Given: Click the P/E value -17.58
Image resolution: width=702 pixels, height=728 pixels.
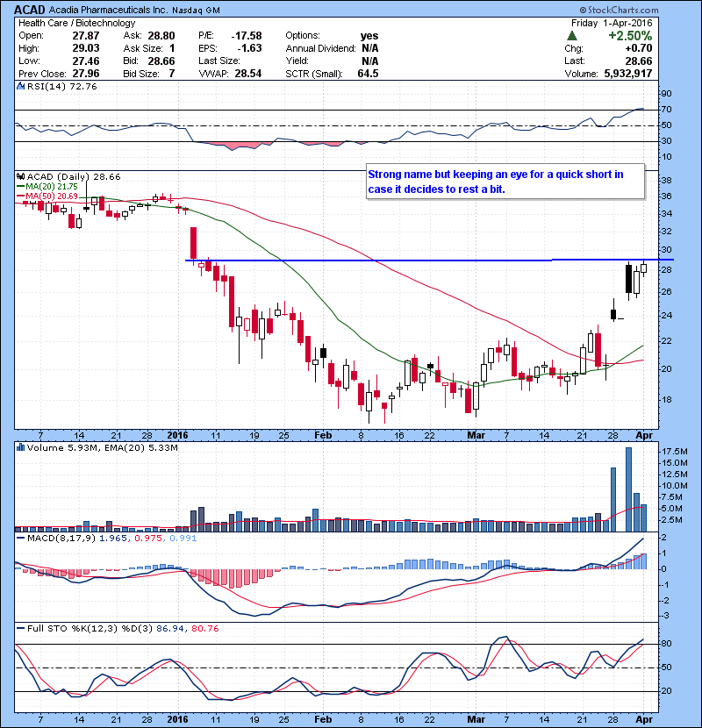Looking at the screenshot, I should point(247,36).
